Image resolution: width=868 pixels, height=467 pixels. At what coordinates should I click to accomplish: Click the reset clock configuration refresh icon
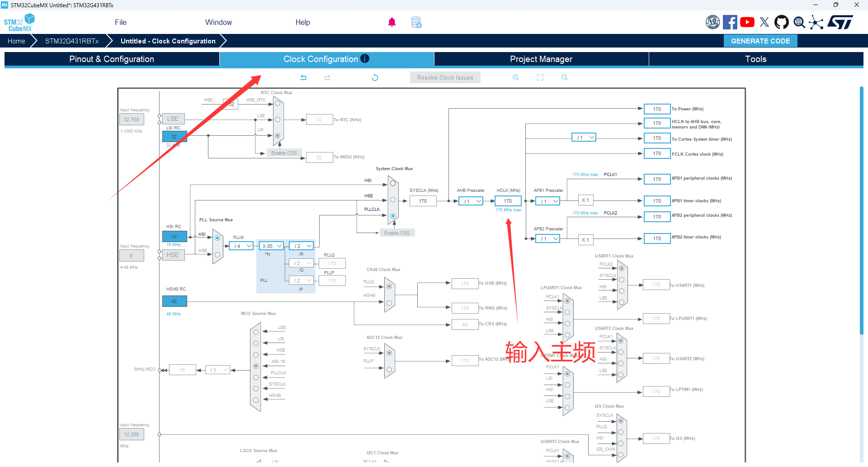pyautogui.click(x=374, y=77)
